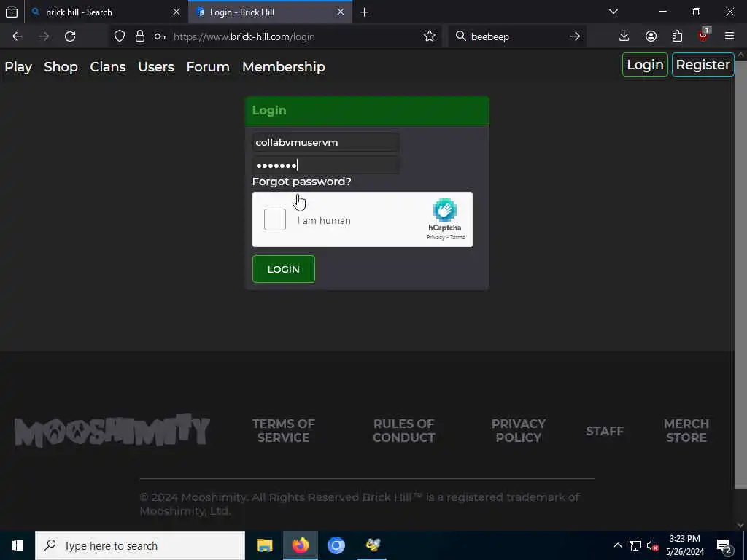The image size is (747, 560).
Task: Open File Explorer from taskbar
Action: coord(264,545)
